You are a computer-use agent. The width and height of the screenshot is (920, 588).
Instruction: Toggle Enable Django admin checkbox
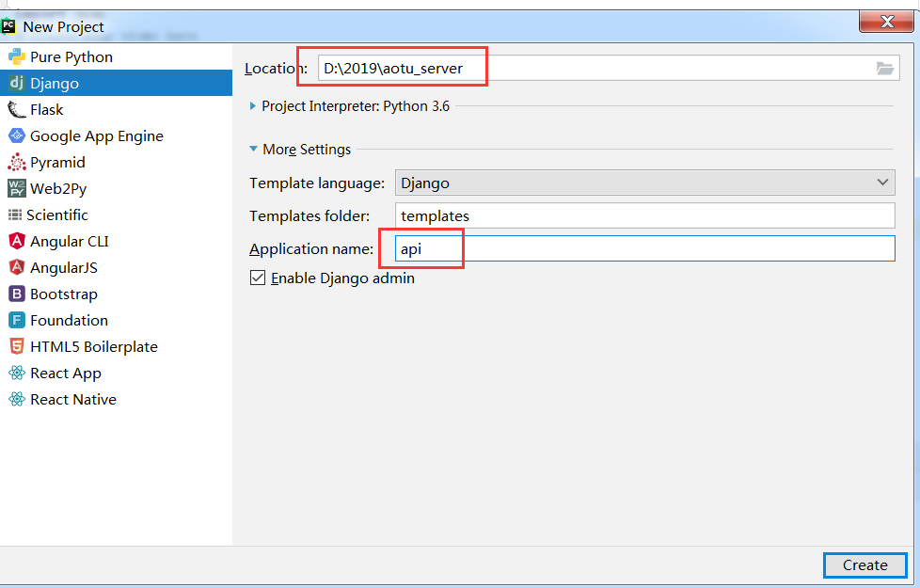(258, 278)
